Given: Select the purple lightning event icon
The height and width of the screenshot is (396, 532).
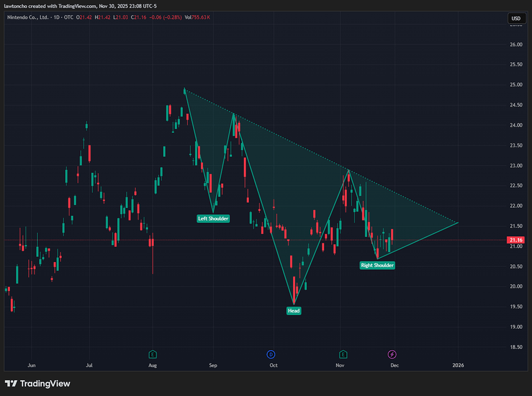Looking at the screenshot, I should (392, 354).
